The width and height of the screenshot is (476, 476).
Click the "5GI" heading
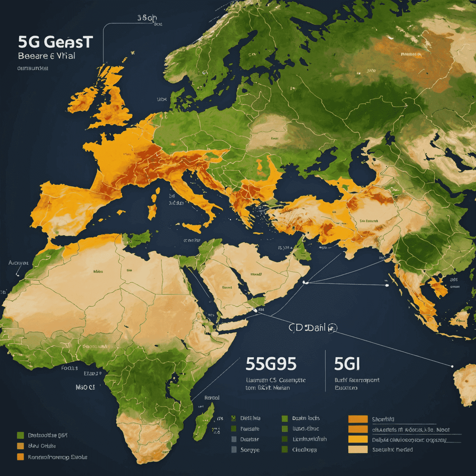tap(347, 364)
